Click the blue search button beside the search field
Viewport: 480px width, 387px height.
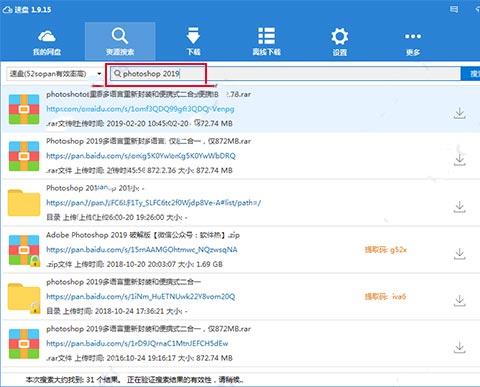point(471,74)
